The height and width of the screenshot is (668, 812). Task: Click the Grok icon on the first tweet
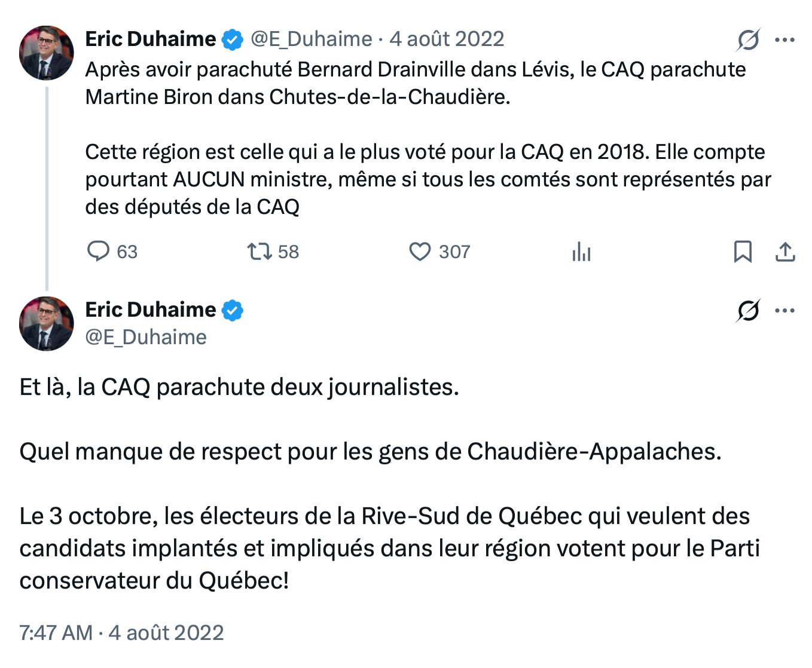click(748, 40)
